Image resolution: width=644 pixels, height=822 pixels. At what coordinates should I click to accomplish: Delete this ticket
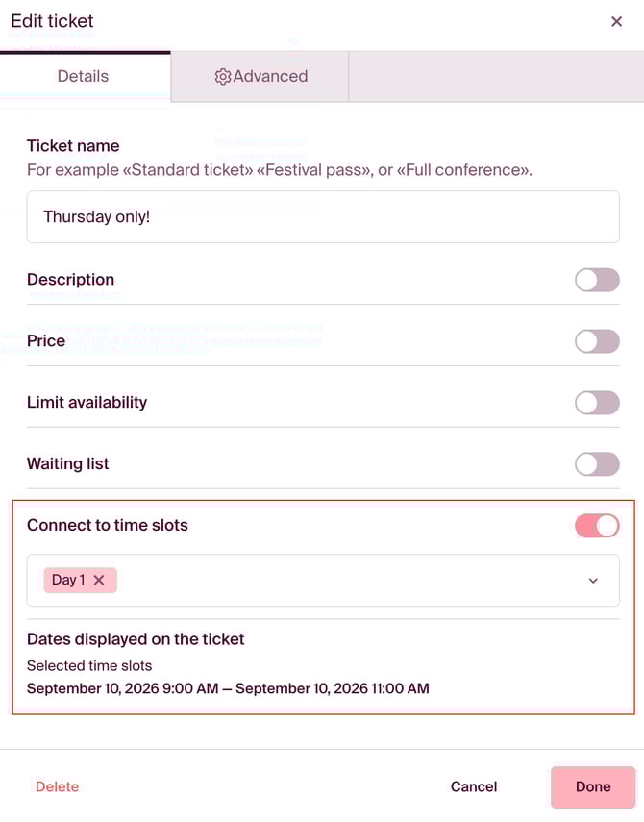point(57,786)
